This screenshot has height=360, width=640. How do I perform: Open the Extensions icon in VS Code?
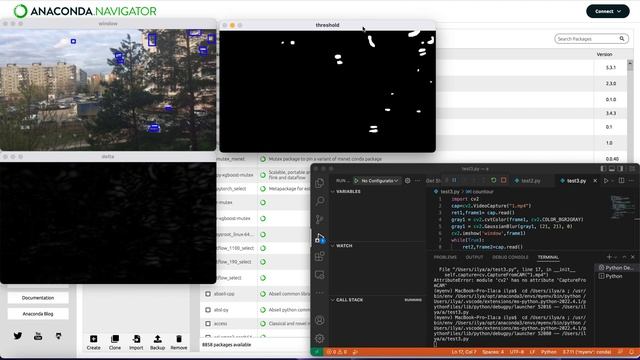320,256
